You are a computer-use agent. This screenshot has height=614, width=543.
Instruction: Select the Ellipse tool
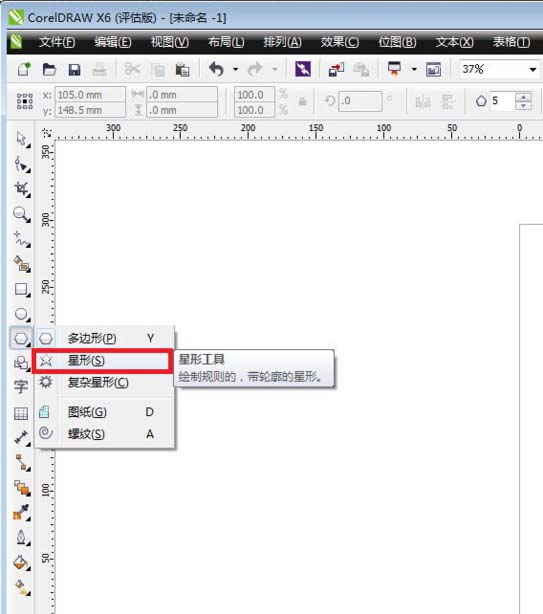pyautogui.click(x=22, y=314)
